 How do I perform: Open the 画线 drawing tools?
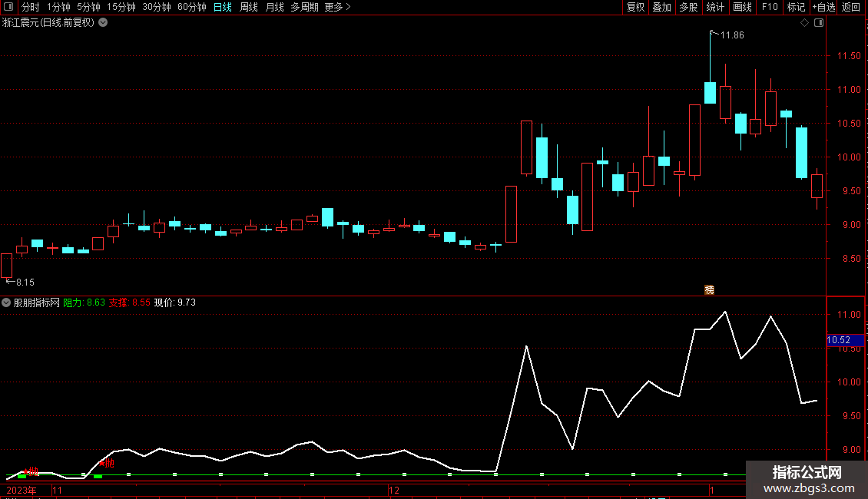click(x=742, y=7)
